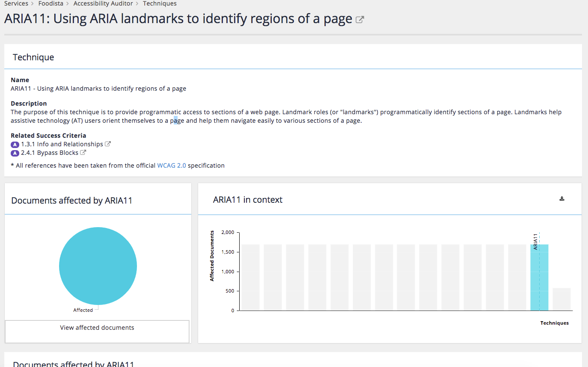Click the level A badge beside 2.4.1
The height and width of the screenshot is (367, 588).
tap(15, 153)
